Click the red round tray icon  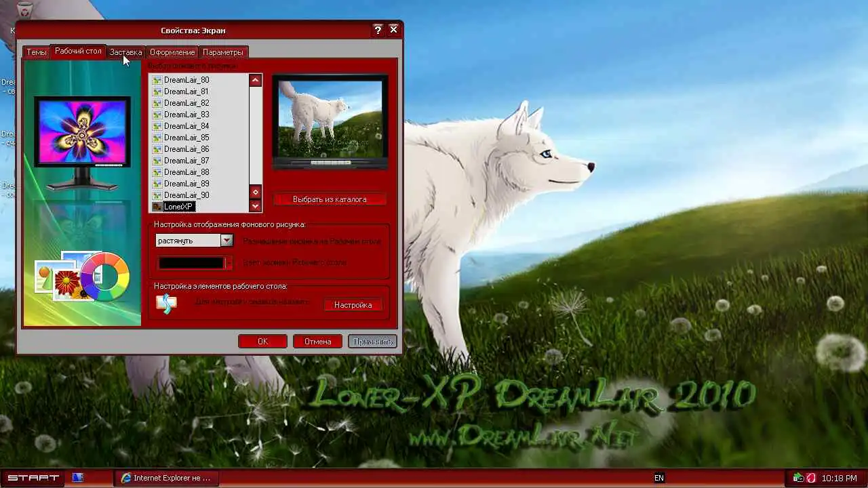[810, 478]
